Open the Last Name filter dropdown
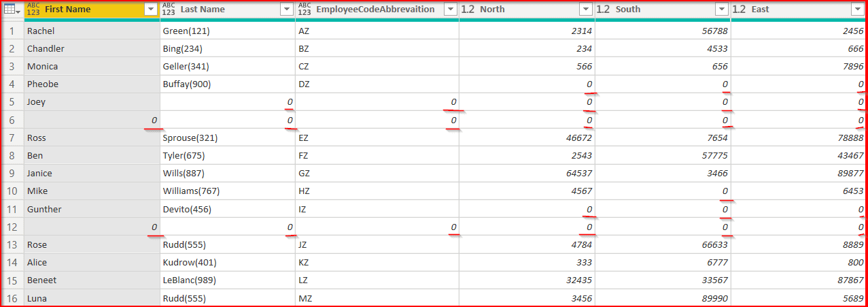 pos(287,10)
